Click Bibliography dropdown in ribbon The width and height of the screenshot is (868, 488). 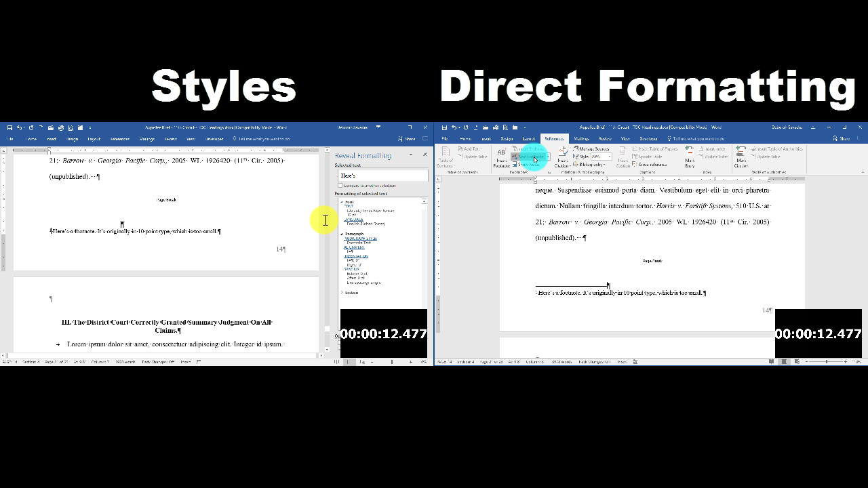(x=589, y=164)
